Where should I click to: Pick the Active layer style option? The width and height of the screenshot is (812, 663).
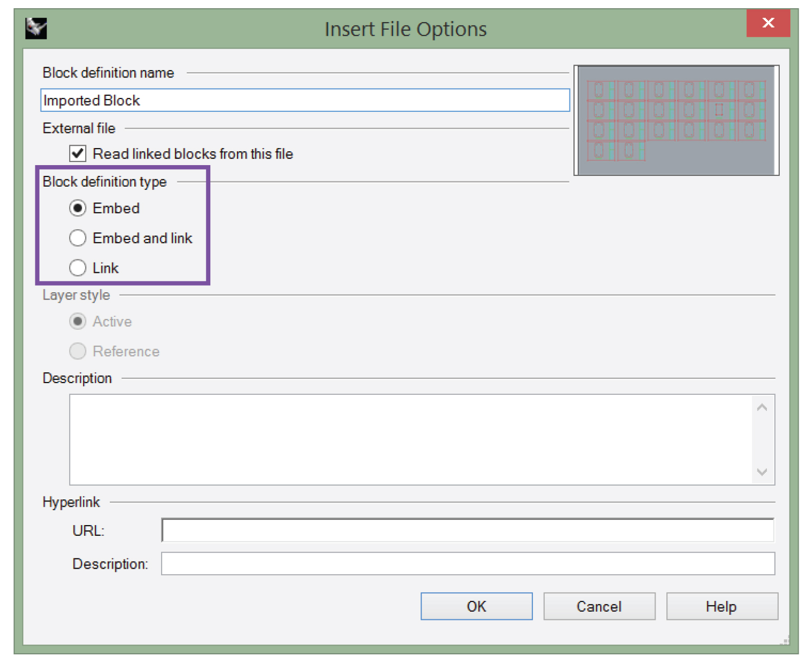tap(78, 322)
